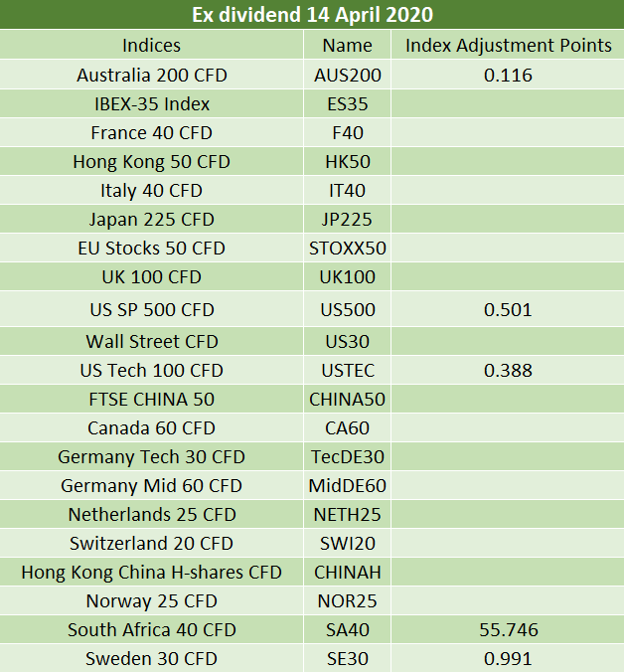Select the 'Germany Tech 30 CFD' cell
Viewport: 624px width, 672px height.
click(152, 457)
